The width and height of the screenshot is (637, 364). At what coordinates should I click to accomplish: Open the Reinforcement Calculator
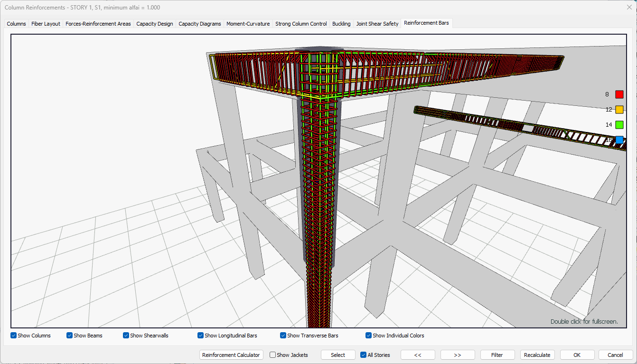coord(231,355)
